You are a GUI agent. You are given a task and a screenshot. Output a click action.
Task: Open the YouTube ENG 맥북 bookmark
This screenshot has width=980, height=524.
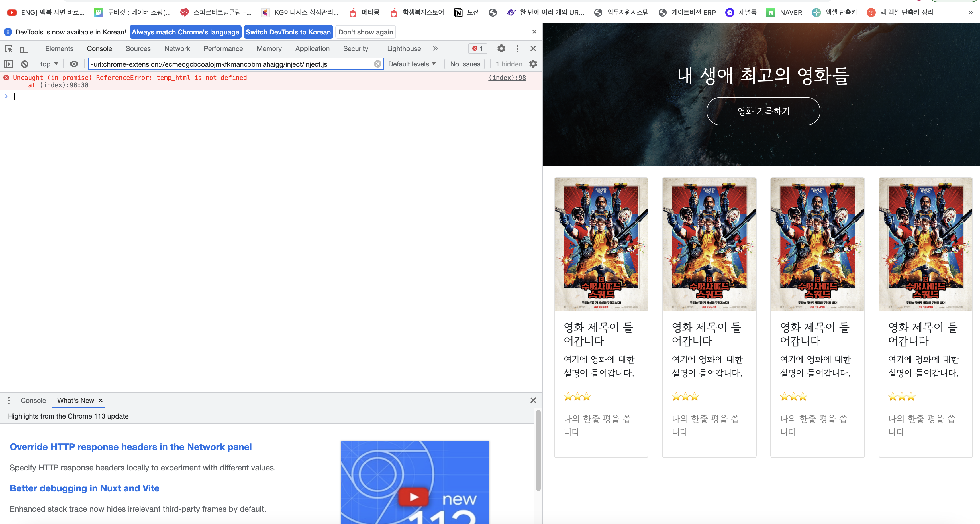tap(46, 13)
